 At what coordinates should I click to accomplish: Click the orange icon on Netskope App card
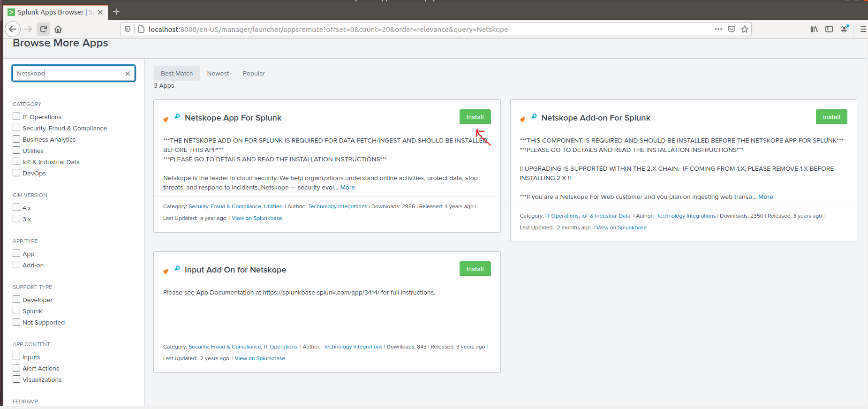tap(166, 119)
